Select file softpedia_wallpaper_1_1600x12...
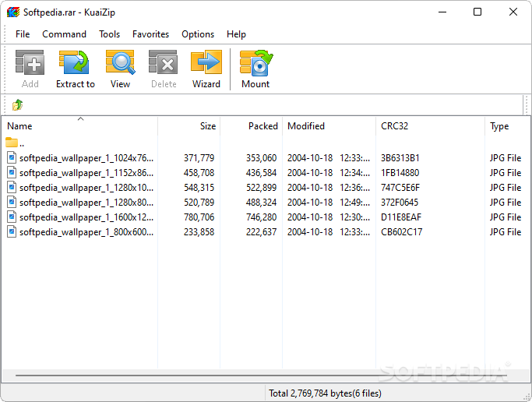 (86, 217)
